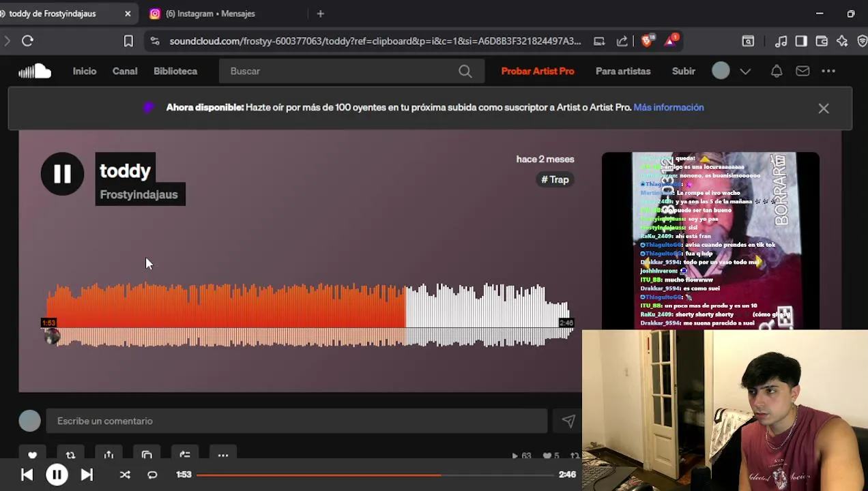The width and height of the screenshot is (868, 491).
Task: Switch to the Instagram Mensajes tab
Action: 210,14
